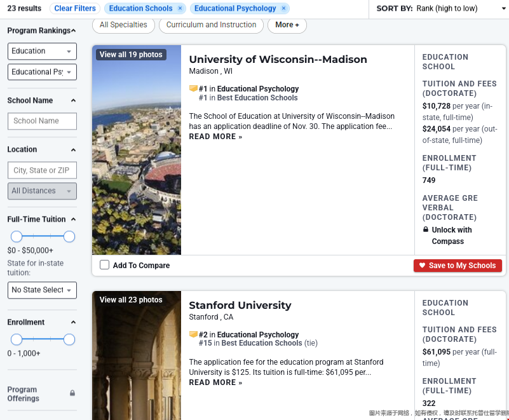
Task: Click the lock icon next to Unlock with Compass
Action: [x=426, y=229]
